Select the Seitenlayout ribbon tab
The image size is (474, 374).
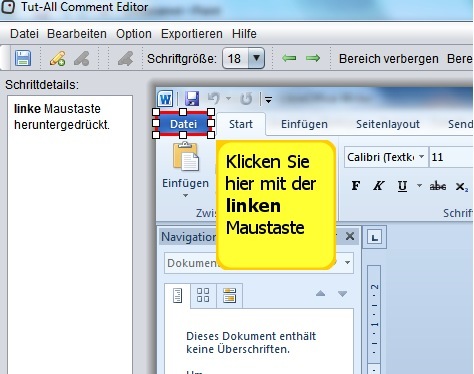[388, 124]
